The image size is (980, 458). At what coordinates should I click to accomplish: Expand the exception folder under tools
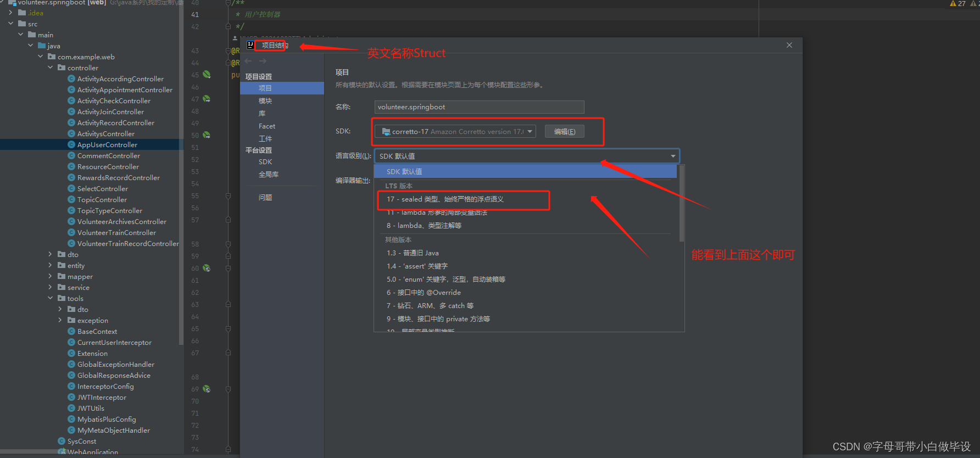[x=60, y=321]
